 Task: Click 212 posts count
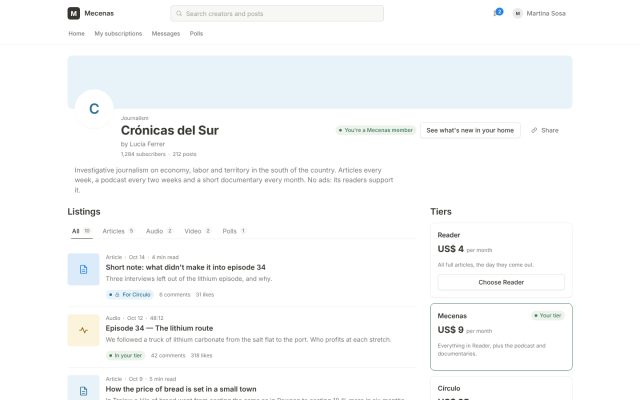184,154
